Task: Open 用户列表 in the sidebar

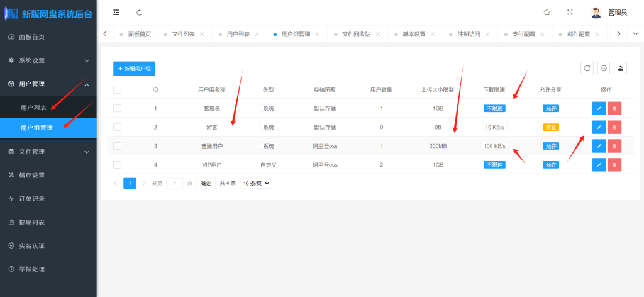Action: [x=48, y=108]
